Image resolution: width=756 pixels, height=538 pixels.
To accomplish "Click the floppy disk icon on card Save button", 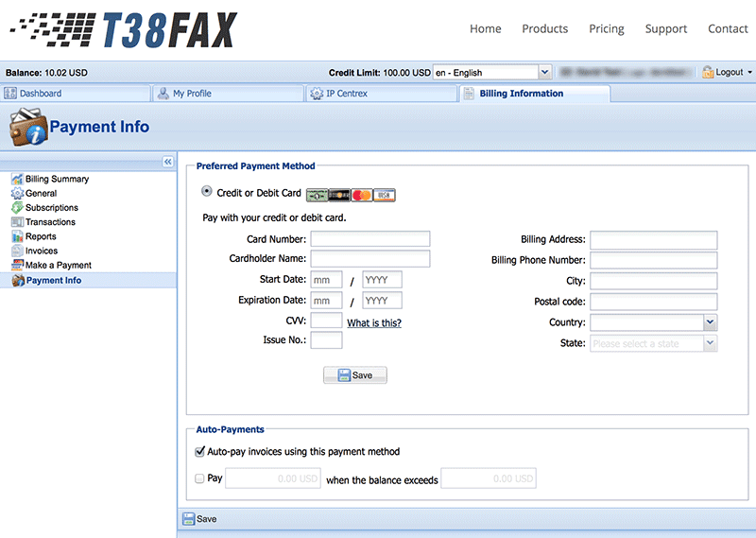I will pyautogui.click(x=344, y=375).
